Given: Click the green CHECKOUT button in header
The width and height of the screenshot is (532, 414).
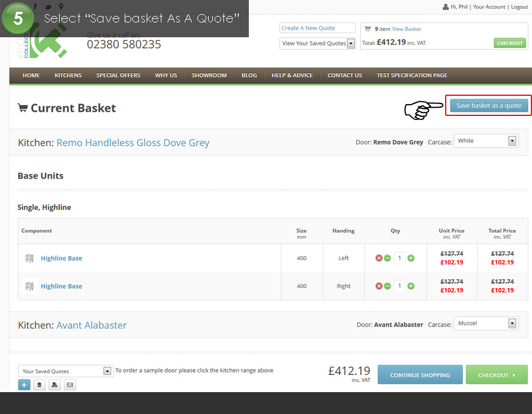Looking at the screenshot, I should coord(510,43).
